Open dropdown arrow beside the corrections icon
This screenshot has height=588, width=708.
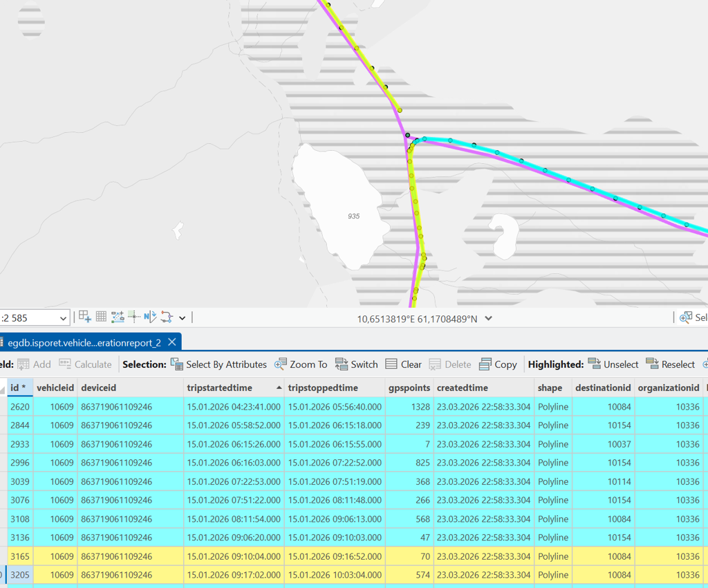point(183,318)
